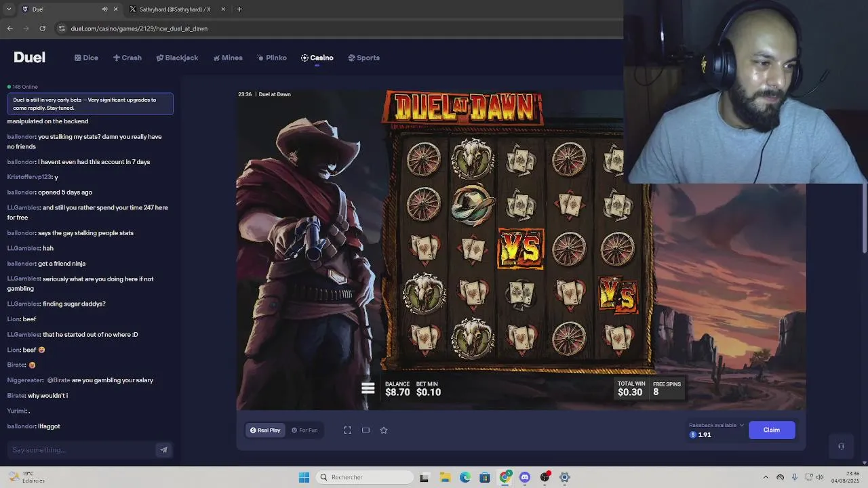The image size is (868, 488).
Task: Click the Duel at Dawn game title
Action: [x=275, y=94]
